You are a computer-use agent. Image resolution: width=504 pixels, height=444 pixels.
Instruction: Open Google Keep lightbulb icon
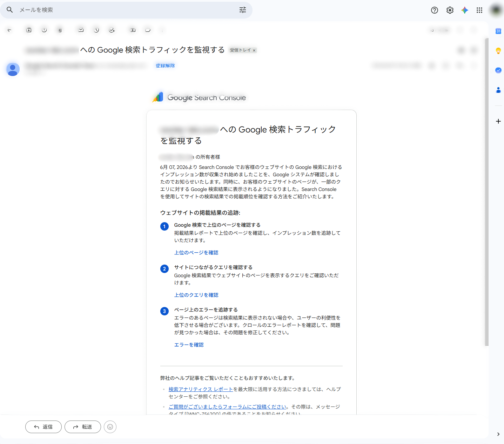pyautogui.click(x=498, y=51)
